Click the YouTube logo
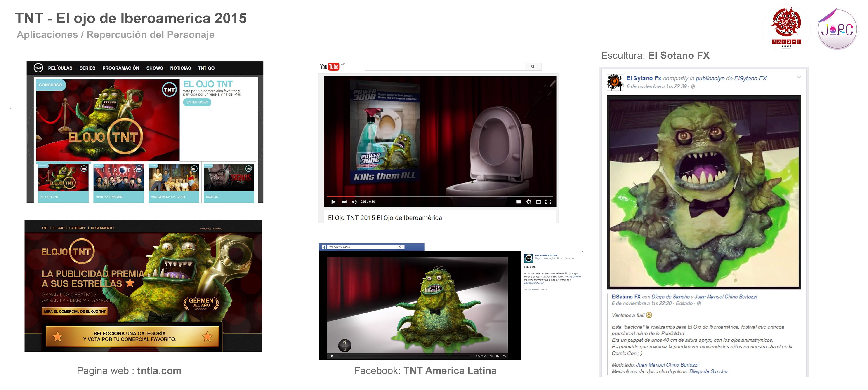 (x=330, y=67)
